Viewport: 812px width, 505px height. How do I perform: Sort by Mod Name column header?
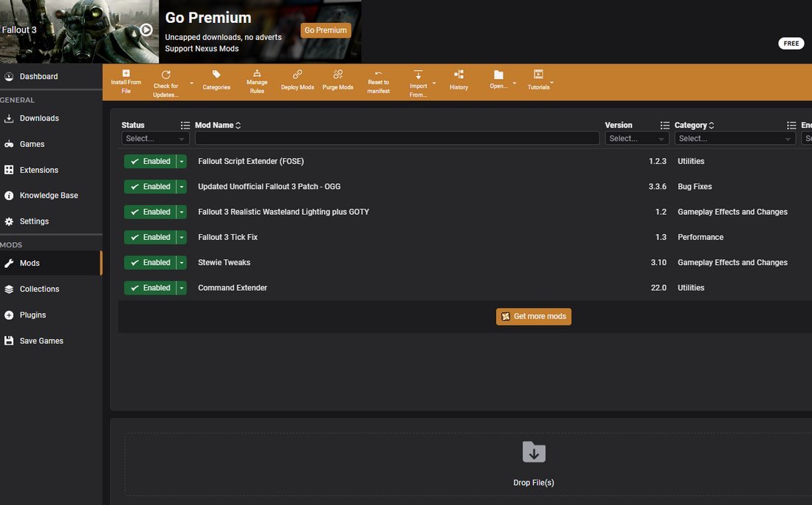218,126
